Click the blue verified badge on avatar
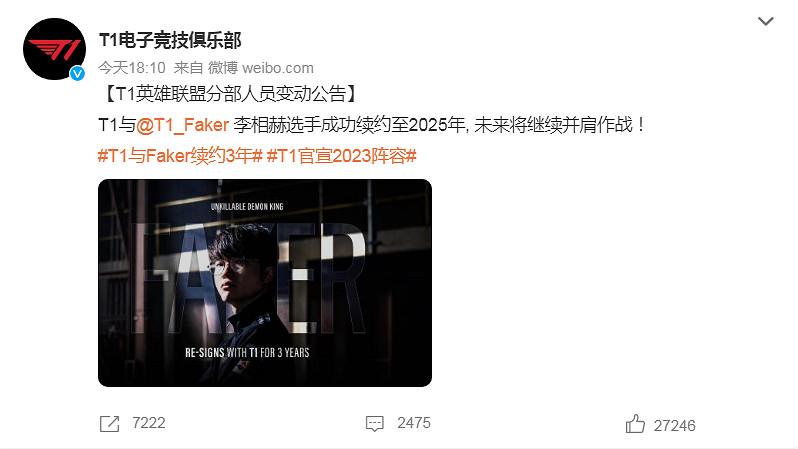798x449 pixels. click(77, 74)
